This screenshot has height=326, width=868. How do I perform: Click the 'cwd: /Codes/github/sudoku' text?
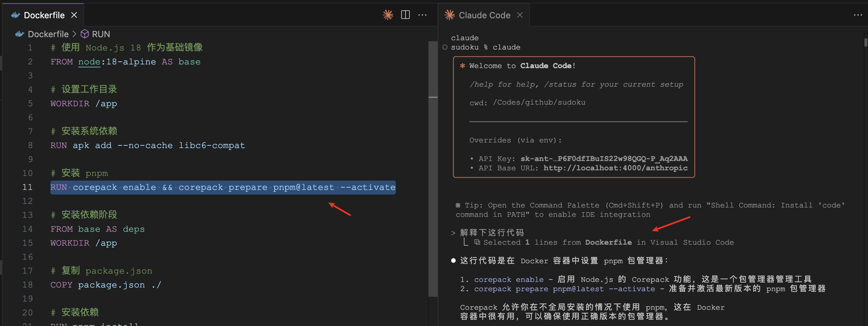pos(527,102)
